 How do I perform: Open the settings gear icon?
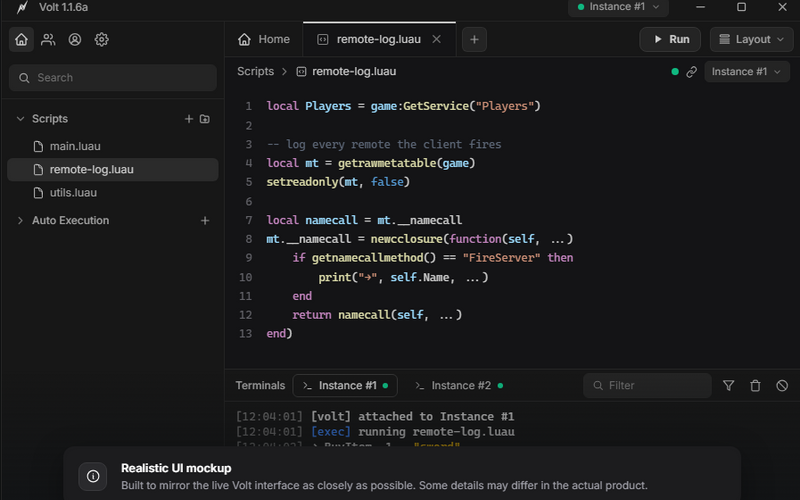click(102, 39)
